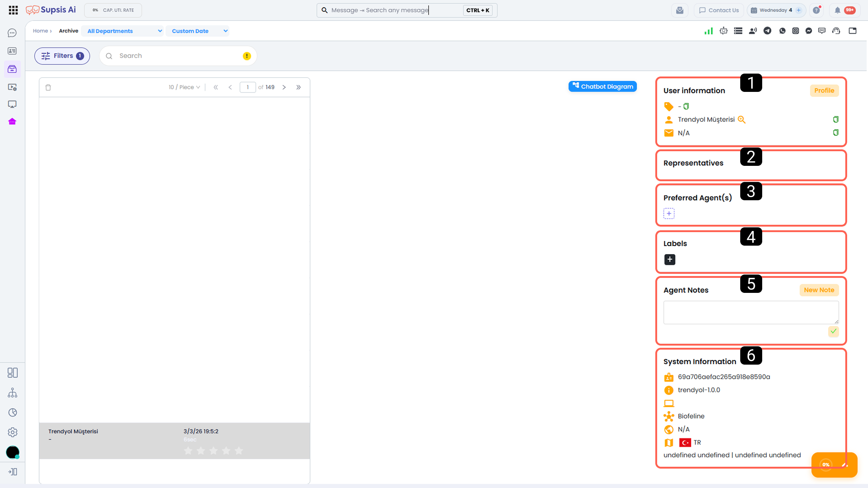868x488 pixels.
Task: Click the CAP. UTI. RATE indicator
Action: point(113,10)
